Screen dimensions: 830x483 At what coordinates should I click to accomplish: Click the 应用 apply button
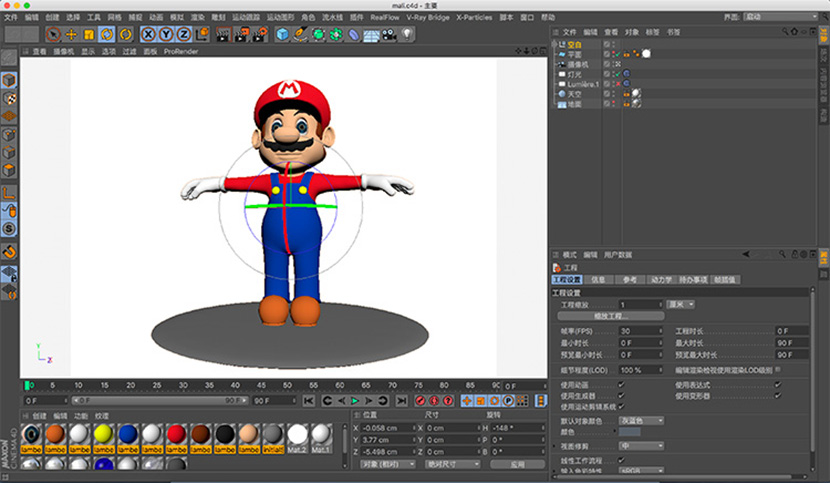pos(517,464)
